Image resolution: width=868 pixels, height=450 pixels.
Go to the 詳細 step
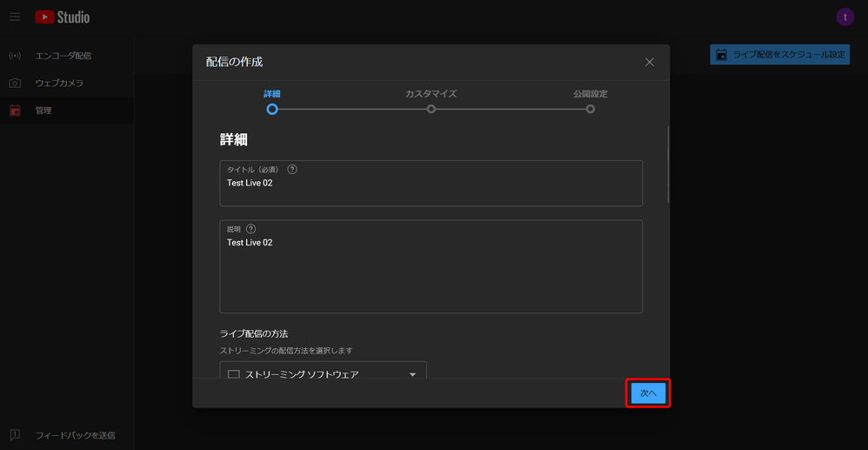pos(272,102)
